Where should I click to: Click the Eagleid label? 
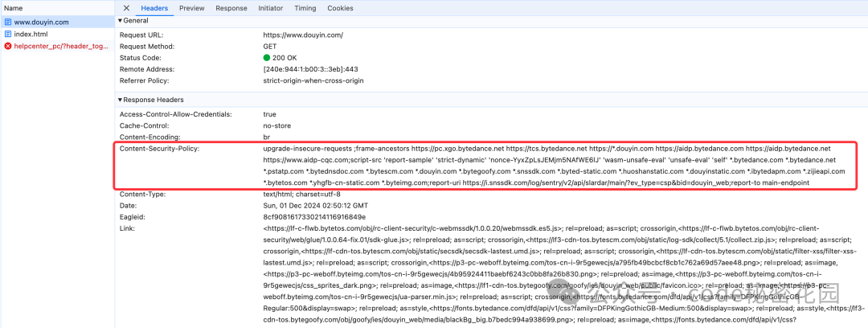pyautogui.click(x=133, y=217)
